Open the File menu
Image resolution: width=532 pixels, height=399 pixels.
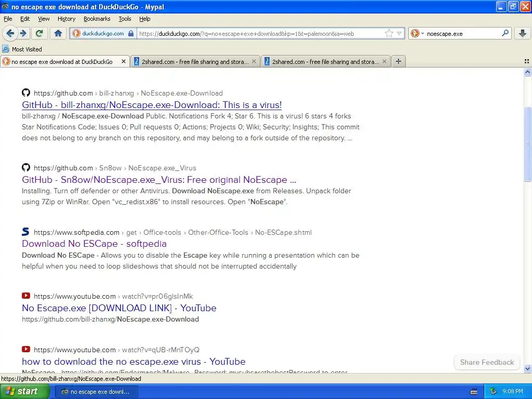coord(8,19)
